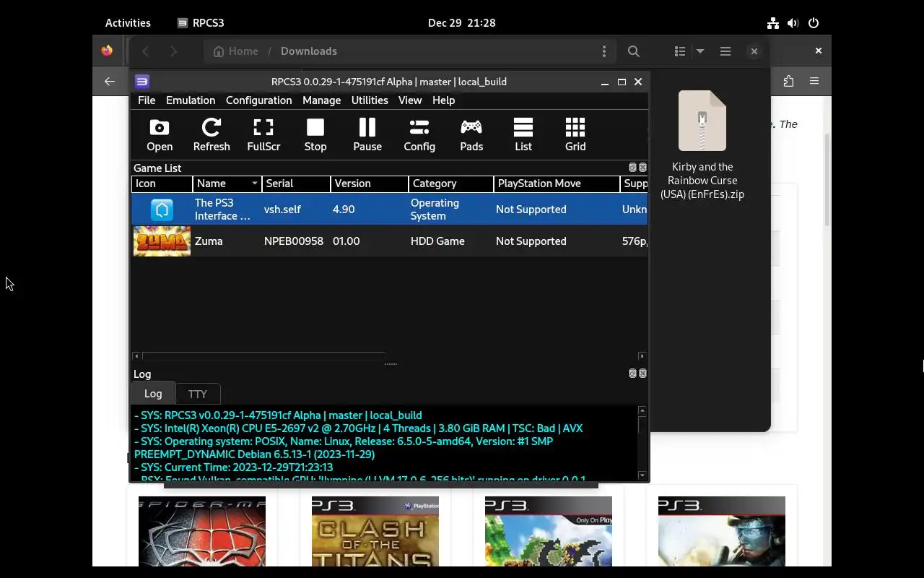Close the Log dock panel
The height and width of the screenshot is (578, 924).
pyautogui.click(x=642, y=374)
